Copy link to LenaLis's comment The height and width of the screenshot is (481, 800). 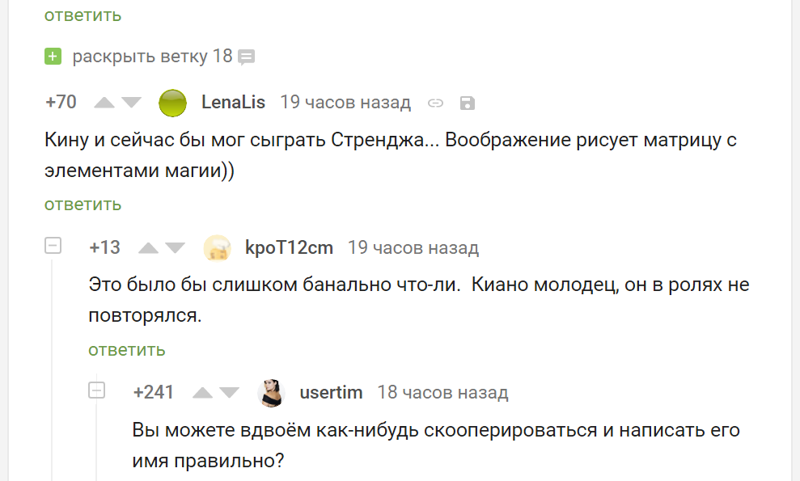[x=435, y=102]
